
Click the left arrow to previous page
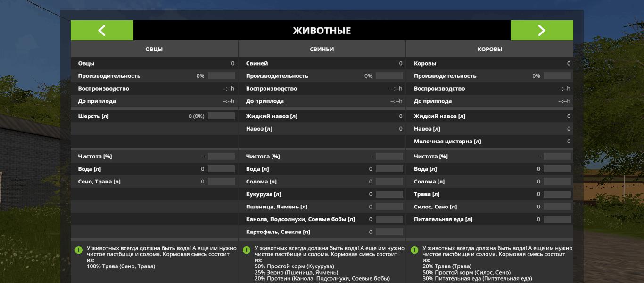[102, 30]
